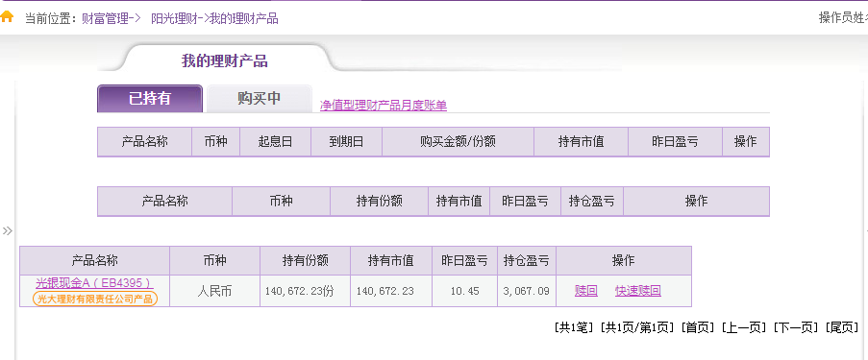The width and height of the screenshot is (868, 360).
Task: Click currency cell 人民币
Action: coord(214,291)
